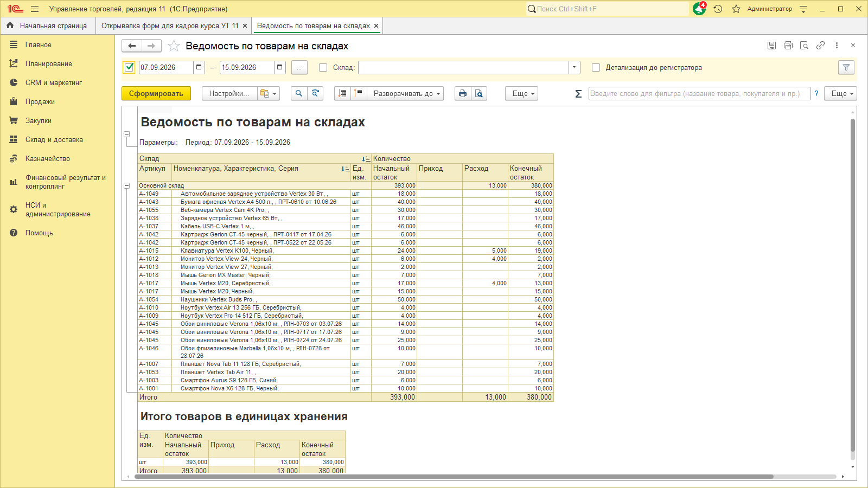Click the toolbar printer button
Screen dimensions: 868x488
(x=463, y=93)
